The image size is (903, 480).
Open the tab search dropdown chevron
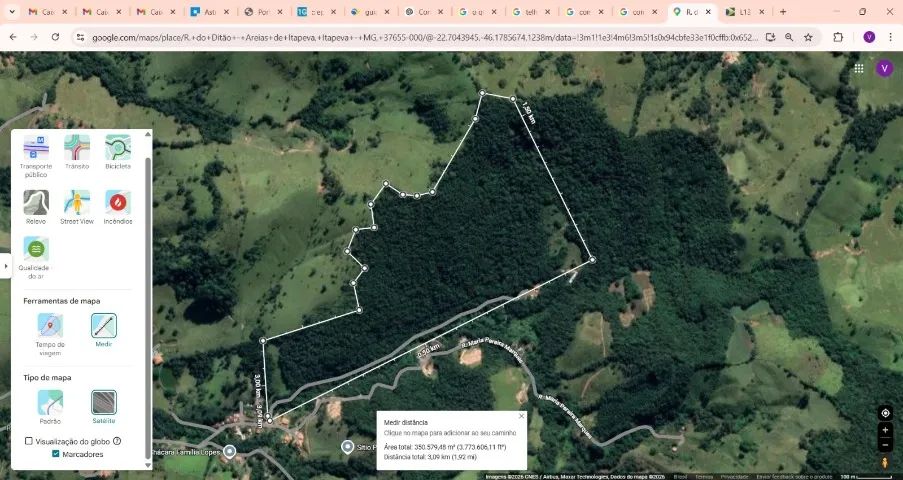tap(12, 12)
